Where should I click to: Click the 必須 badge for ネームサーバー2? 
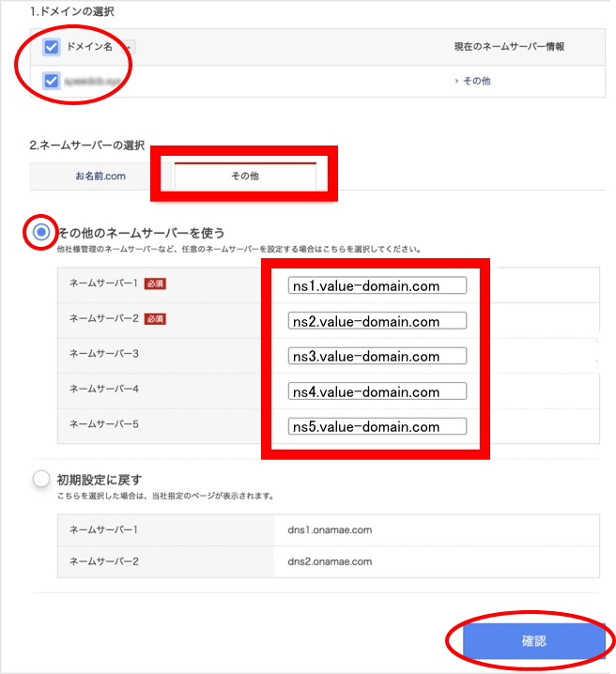tap(155, 319)
